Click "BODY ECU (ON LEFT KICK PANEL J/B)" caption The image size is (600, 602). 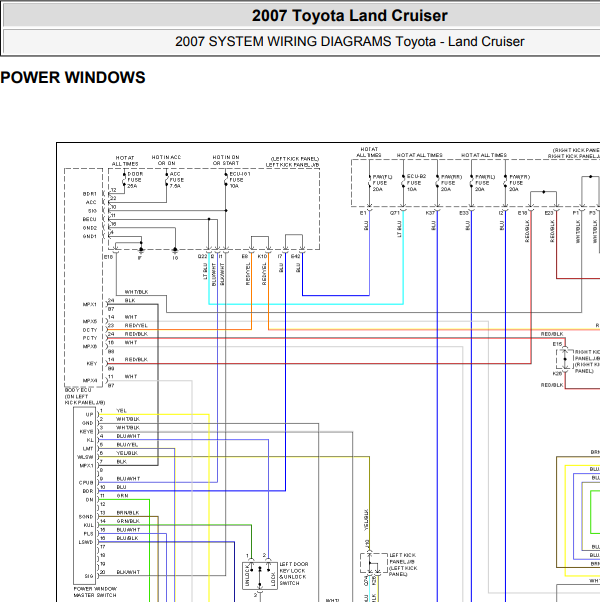84,396
